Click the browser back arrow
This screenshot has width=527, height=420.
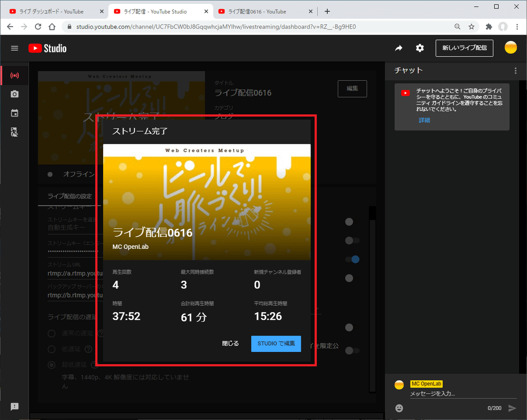click(x=10, y=27)
